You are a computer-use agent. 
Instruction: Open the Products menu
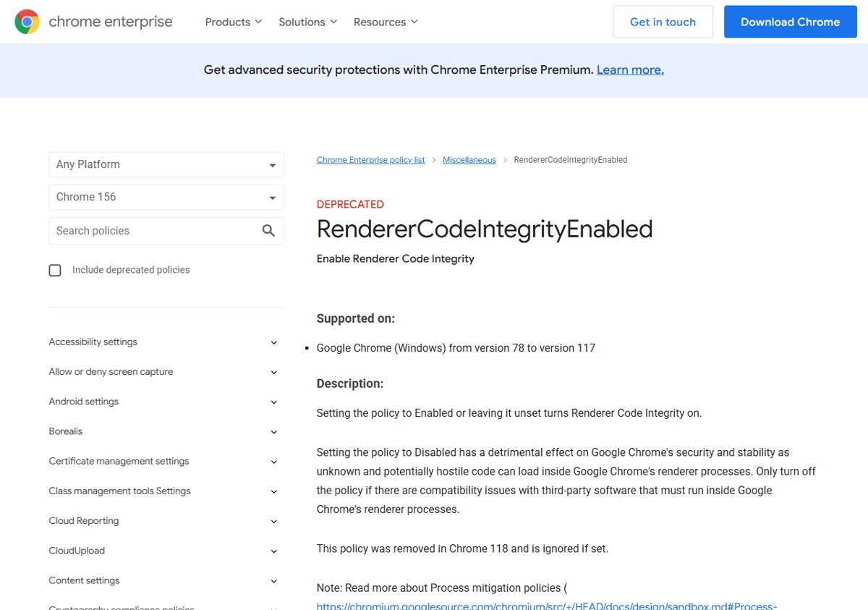tap(234, 22)
